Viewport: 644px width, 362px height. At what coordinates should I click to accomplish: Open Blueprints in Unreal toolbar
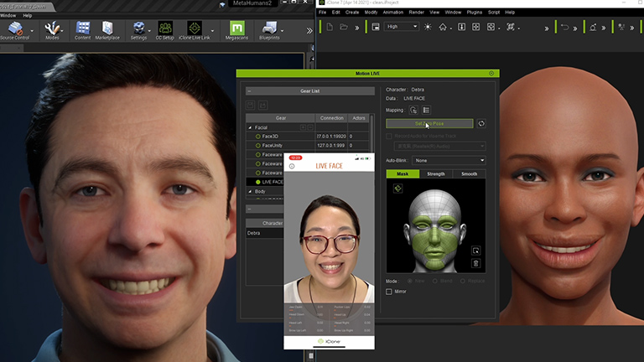[x=269, y=31]
